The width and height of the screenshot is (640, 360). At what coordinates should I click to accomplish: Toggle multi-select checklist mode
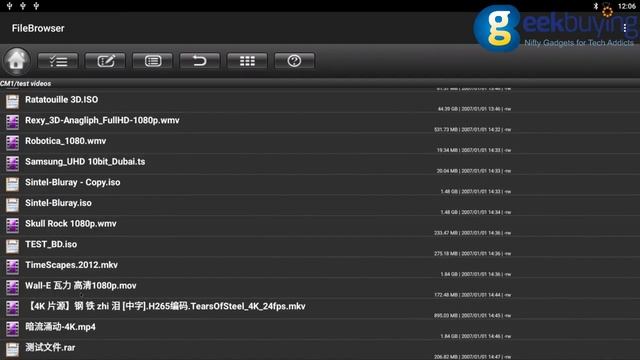point(58,61)
